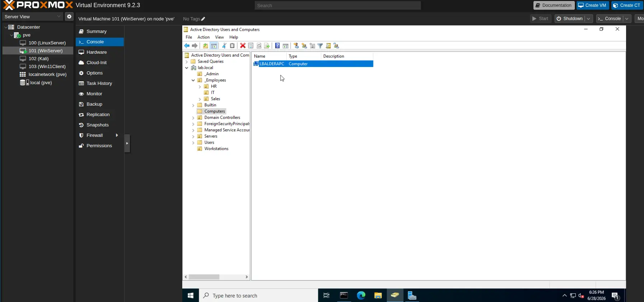Select the Workstations OU in the tree
Screen dimensions: 644x302
(216, 149)
